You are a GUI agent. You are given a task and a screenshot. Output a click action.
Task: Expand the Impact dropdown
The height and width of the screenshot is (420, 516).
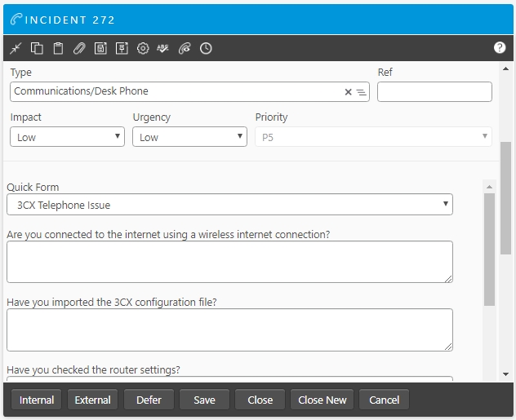coord(67,137)
